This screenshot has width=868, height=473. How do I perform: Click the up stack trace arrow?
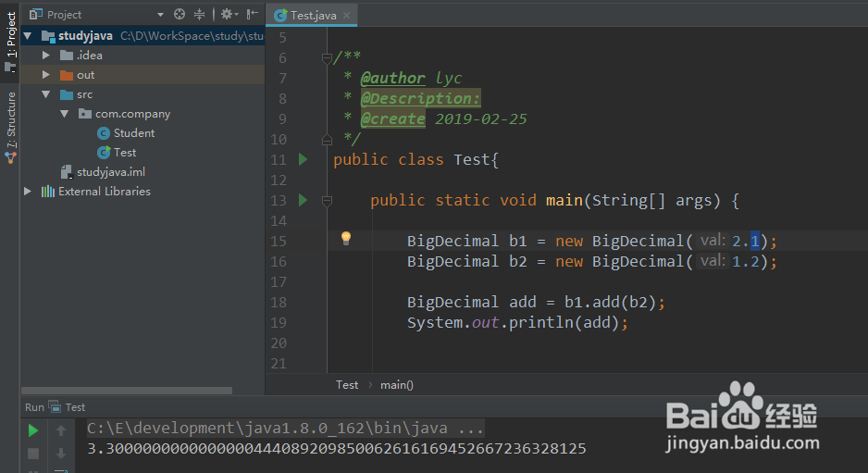click(x=61, y=430)
